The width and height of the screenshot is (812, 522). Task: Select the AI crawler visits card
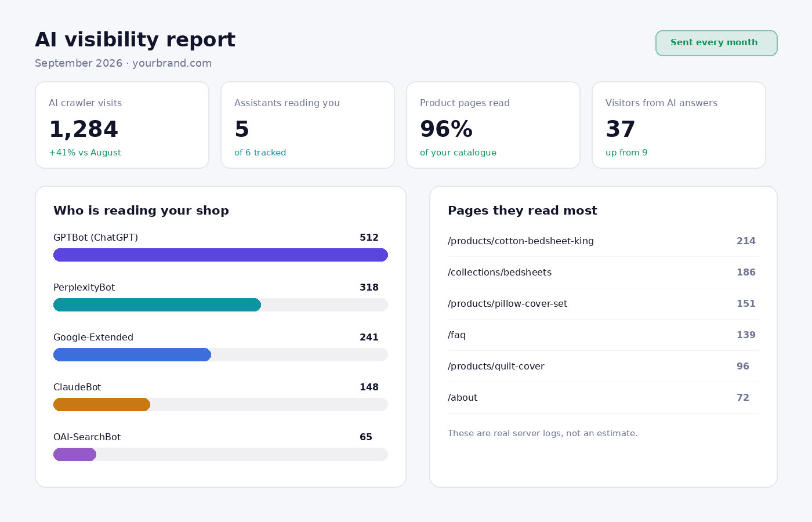[x=122, y=125]
